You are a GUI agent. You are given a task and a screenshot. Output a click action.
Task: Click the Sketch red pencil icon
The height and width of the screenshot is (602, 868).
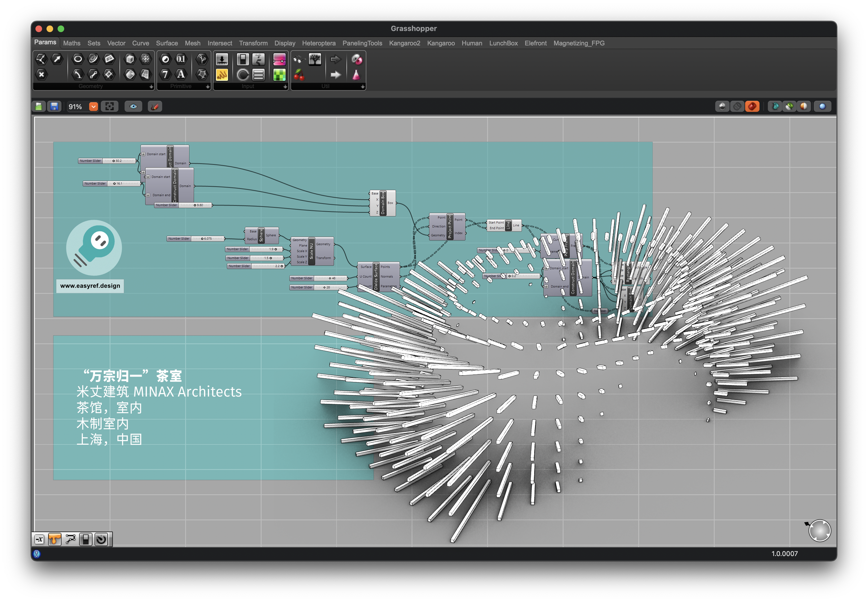pyautogui.click(x=155, y=107)
